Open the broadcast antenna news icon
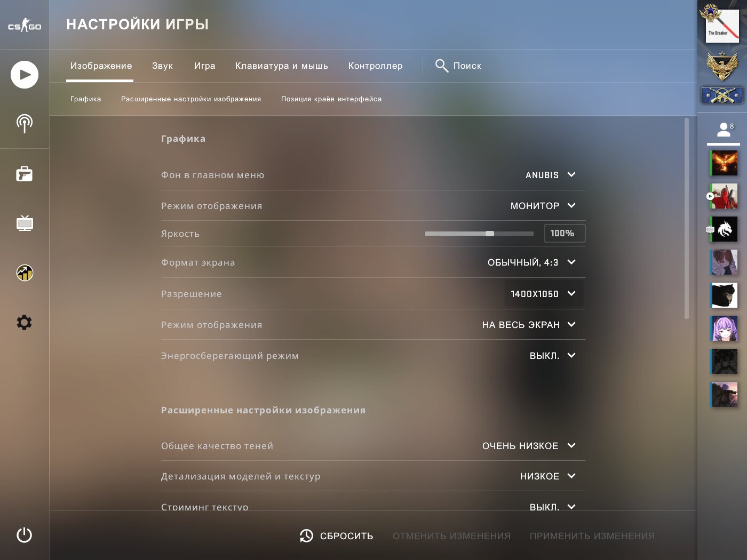 [x=25, y=124]
